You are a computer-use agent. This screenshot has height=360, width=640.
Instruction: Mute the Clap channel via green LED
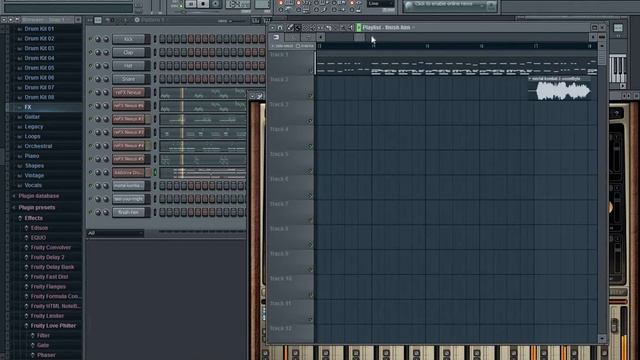pyautogui.click(x=91, y=52)
